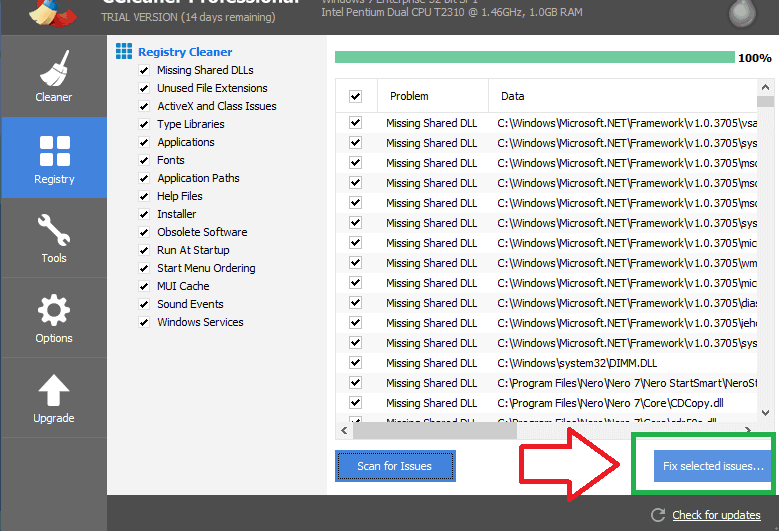Select the Nero 7\Core\CDCopy.dll entry
Image resolution: width=779 pixels, height=531 pixels.
pos(546,403)
